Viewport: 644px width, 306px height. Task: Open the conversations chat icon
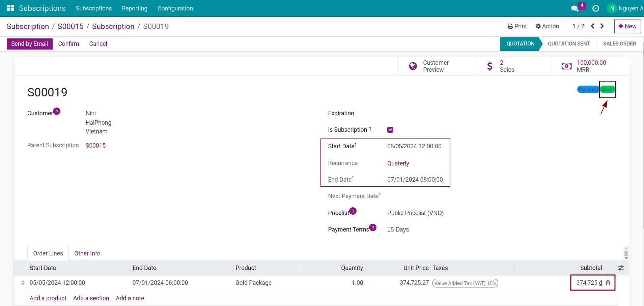click(x=575, y=8)
